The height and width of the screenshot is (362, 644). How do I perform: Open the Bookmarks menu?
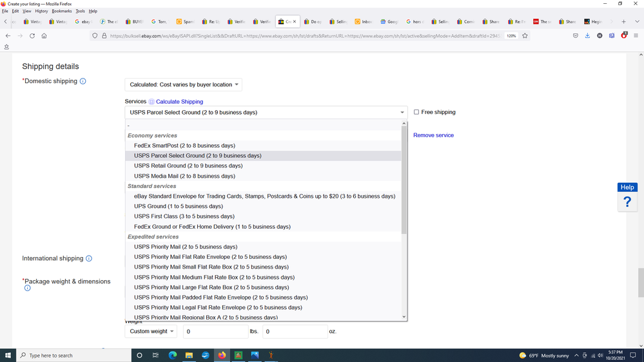click(x=62, y=11)
